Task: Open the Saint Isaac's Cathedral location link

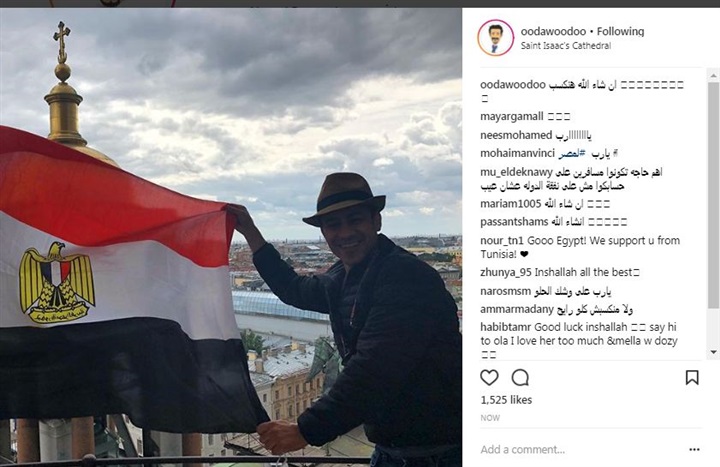Action: (566, 45)
